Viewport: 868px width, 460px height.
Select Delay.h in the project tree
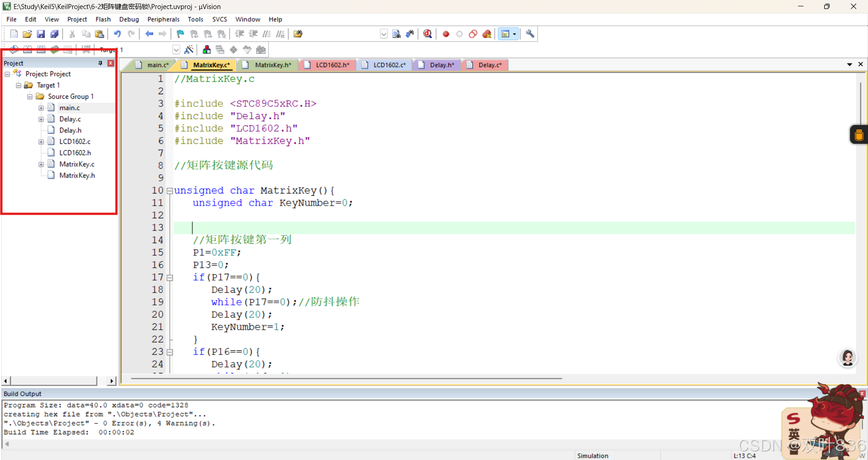click(70, 130)
